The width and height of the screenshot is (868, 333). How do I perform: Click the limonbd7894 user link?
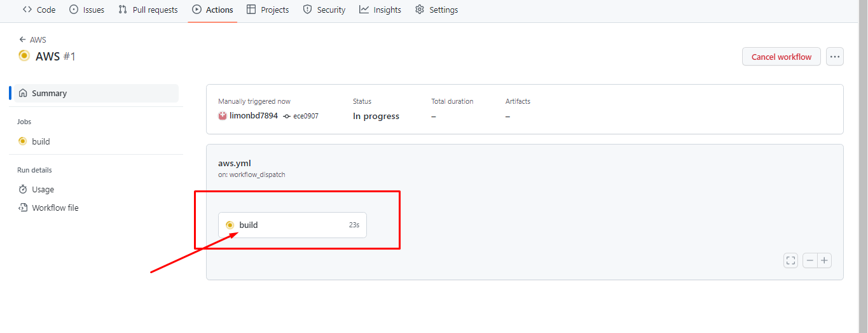253,116
